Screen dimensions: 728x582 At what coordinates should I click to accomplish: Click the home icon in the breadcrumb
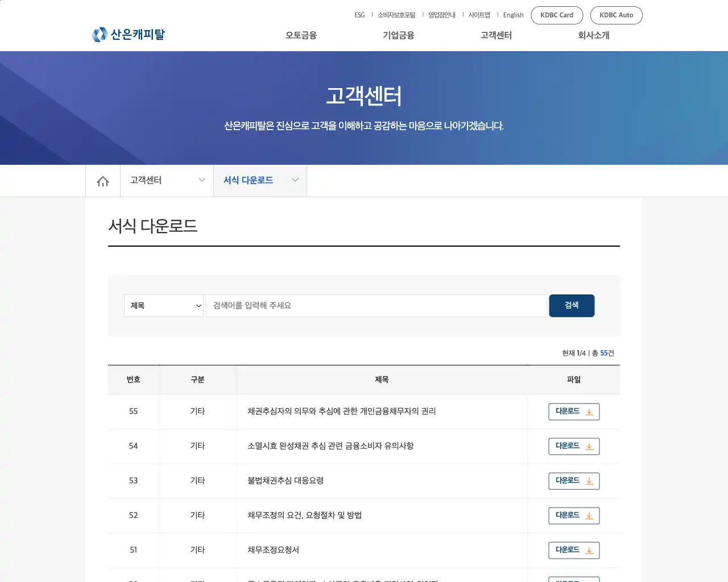point(102,181)
